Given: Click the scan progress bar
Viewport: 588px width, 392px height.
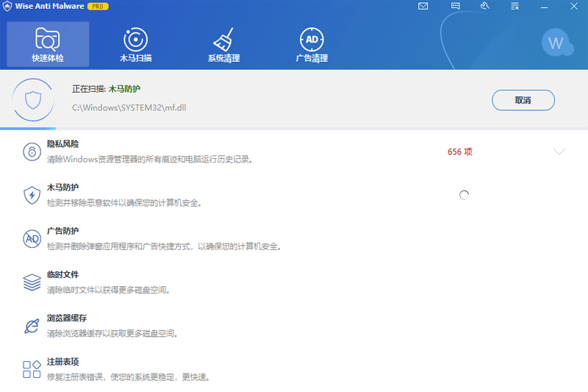Looking at the screenshot, I should click(294, 129).
